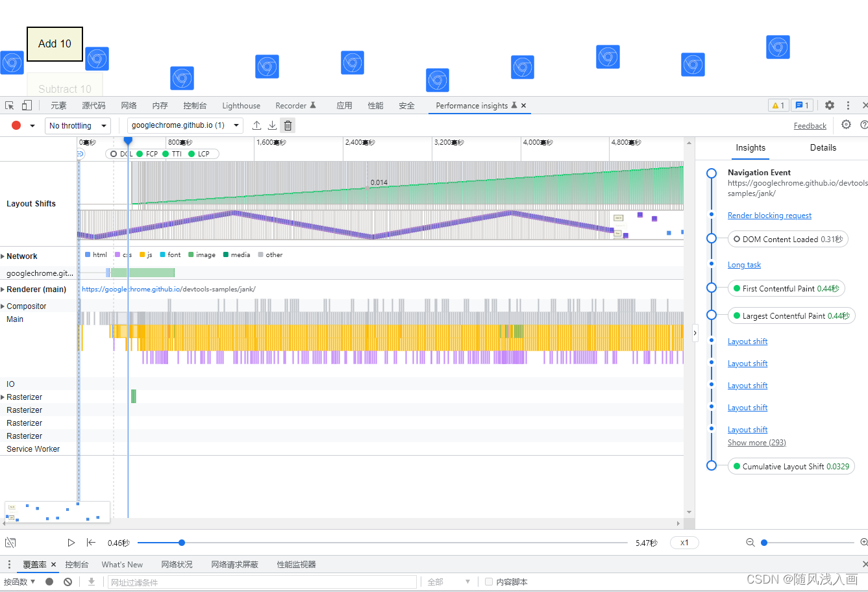Click the Show more (293) link
This screenshot has height=592, width=868.
(x=756, y=443)
